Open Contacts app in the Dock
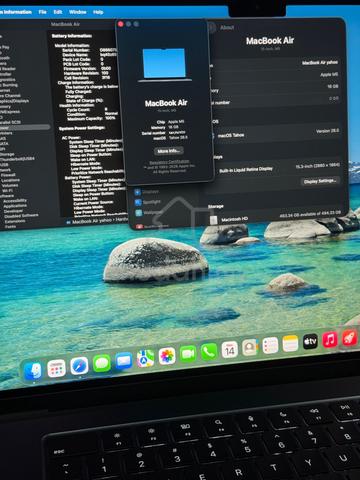Viewport: 360px width, 480px height. pyautogui.click(x=250, y=347)
